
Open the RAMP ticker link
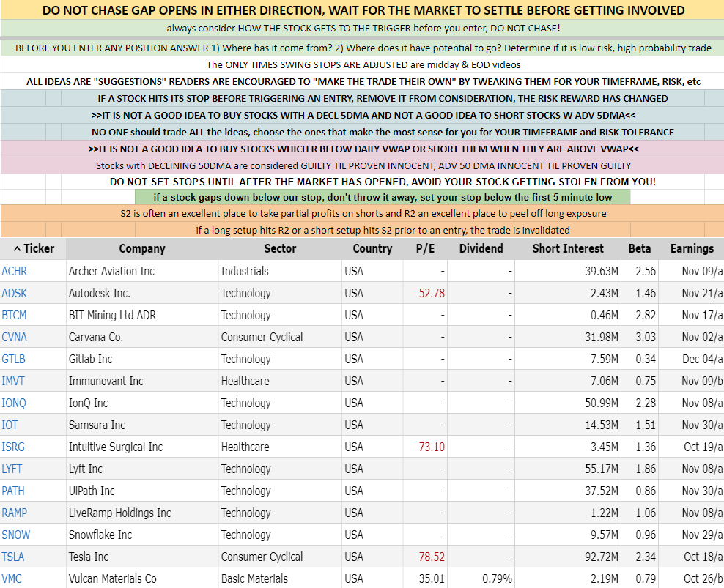(x=15, y=513)
